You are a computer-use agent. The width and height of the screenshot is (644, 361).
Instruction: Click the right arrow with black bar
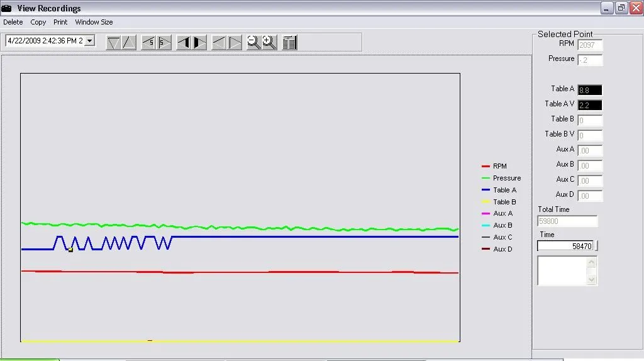[199, 43]
